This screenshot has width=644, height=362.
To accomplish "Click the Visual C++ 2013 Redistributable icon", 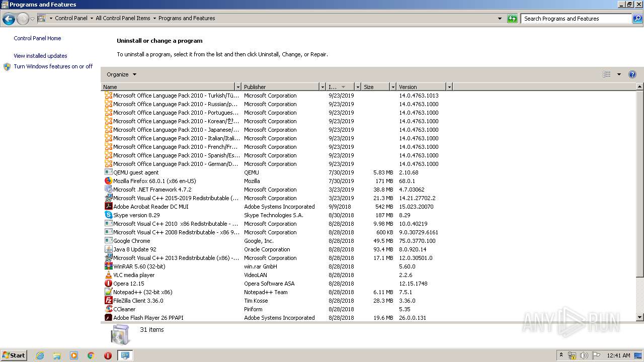I will click(108, 258).
